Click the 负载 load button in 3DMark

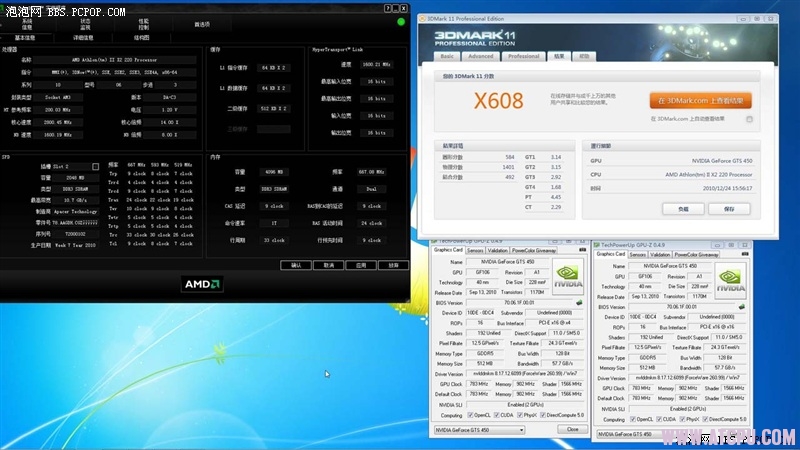(683, 209)
